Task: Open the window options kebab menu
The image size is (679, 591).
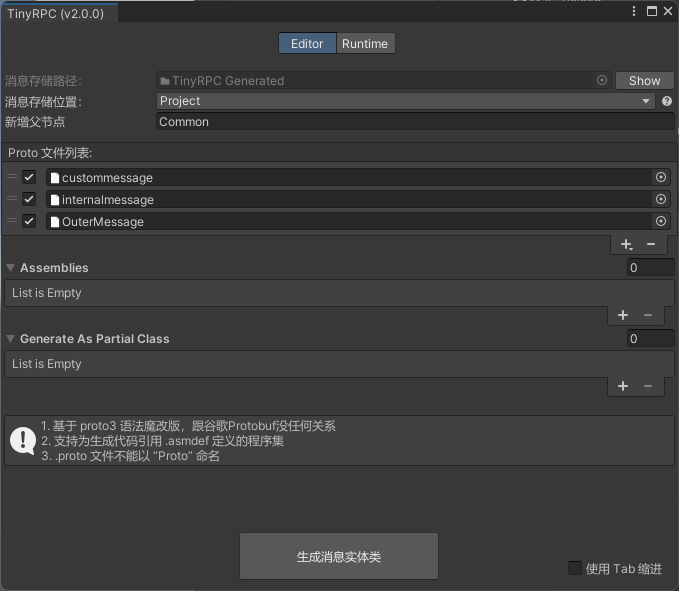Action: (x=634, y=11)
